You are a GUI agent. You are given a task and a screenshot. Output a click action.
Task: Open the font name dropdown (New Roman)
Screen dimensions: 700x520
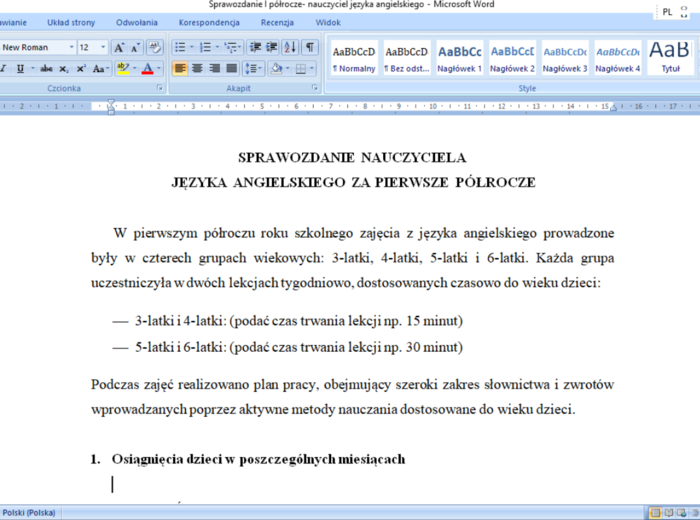click(71, 47)
